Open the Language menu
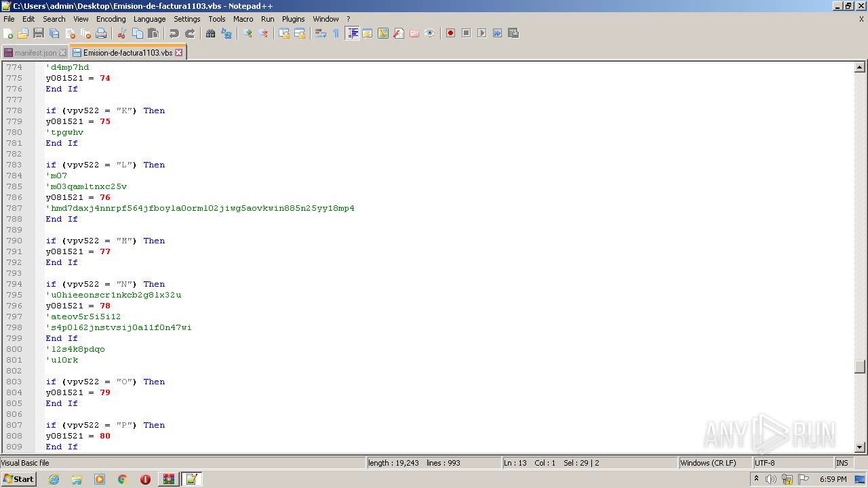The height and width of the screenshot is (488, 868). pyautogui.click(x=149, y=19)
